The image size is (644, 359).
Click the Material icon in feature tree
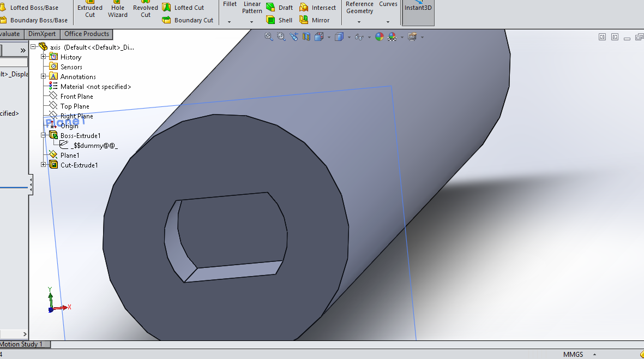tap(53, 86)
